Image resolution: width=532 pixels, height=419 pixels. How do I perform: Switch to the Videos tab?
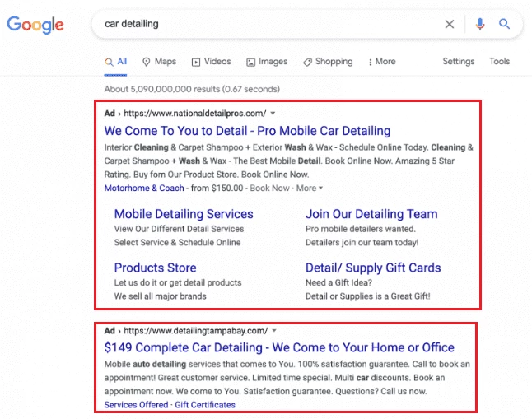tap(211, 62)
